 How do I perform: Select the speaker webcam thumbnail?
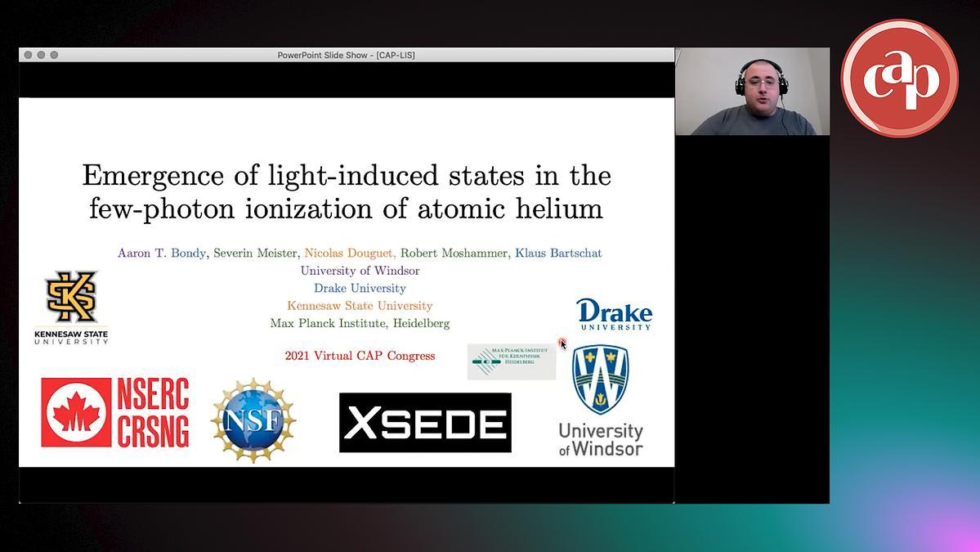click(753, 92)
